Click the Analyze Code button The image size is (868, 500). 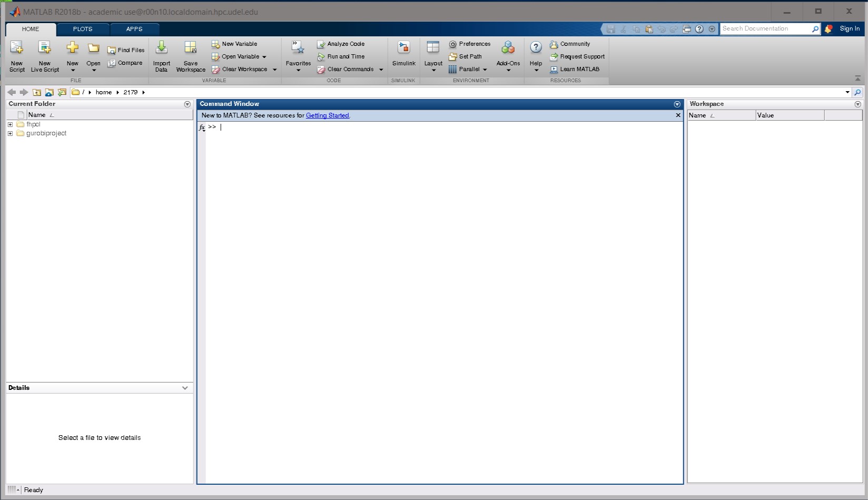click(x=341, y=44)
